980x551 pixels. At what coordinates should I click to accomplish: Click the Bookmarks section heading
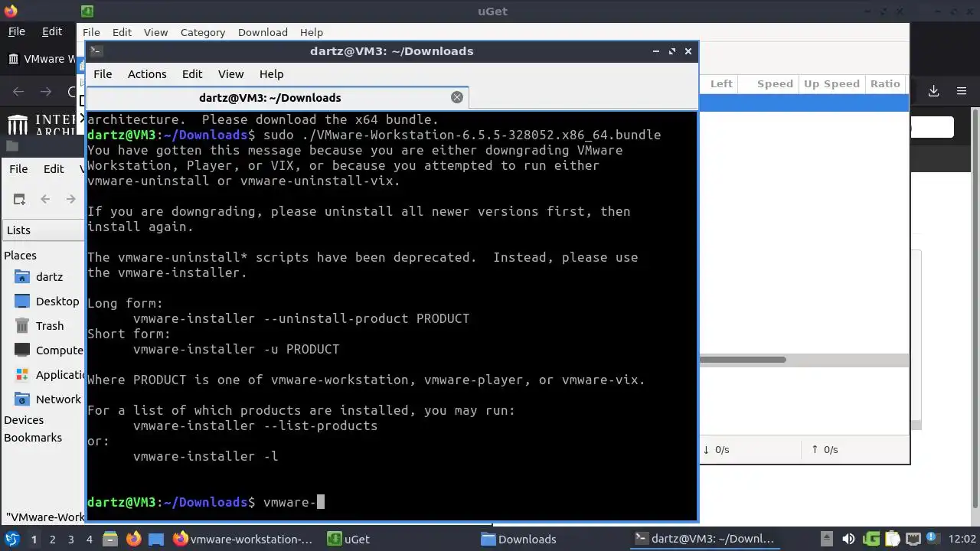(x=33, y=437)
